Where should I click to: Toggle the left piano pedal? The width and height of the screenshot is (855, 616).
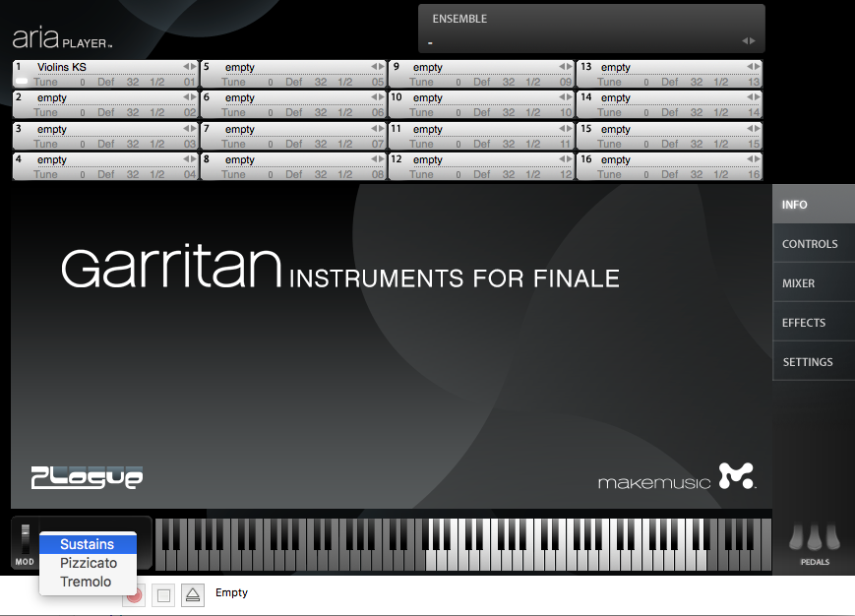pos(797,537)
